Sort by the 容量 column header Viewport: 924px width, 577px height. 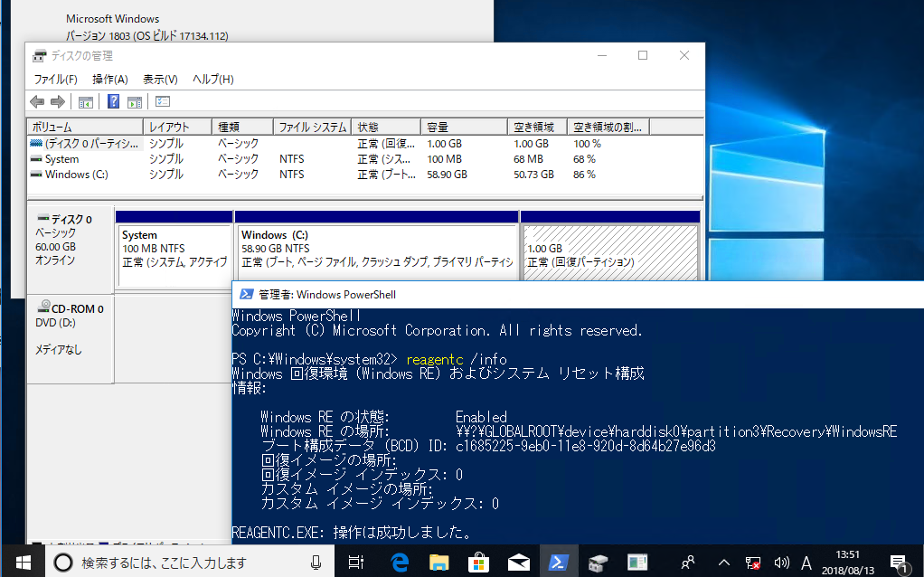(464, 127)
